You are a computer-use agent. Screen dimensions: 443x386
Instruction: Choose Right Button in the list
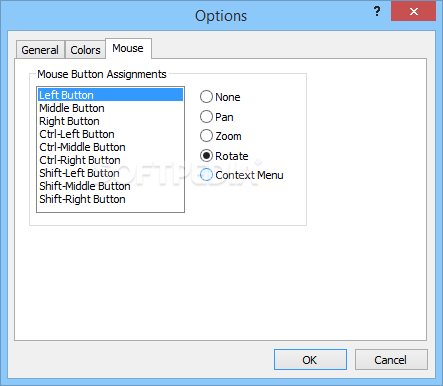point(110,121)
